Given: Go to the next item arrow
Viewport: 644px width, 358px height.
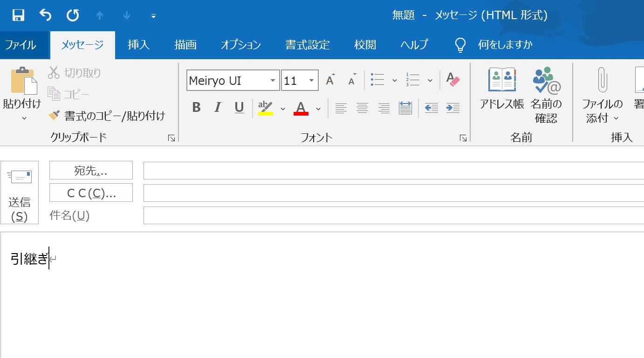Looking at the screenshot, I should point(127,15).
